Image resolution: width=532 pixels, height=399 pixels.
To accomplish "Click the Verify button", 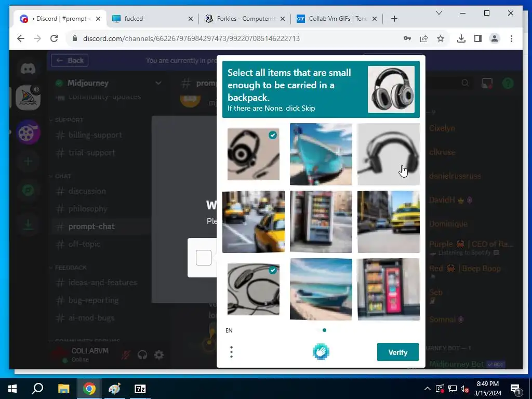I will pos(397,352).
